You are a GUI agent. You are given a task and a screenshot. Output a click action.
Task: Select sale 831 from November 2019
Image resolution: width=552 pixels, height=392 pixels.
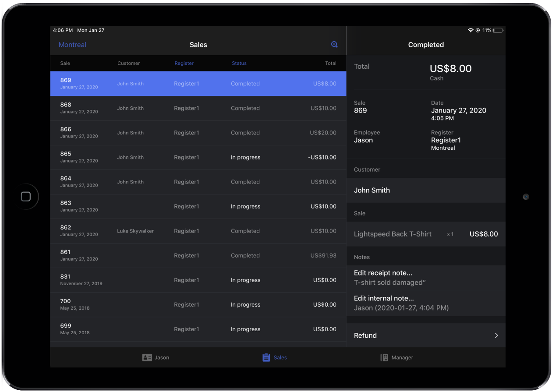(x=198, y=280)
